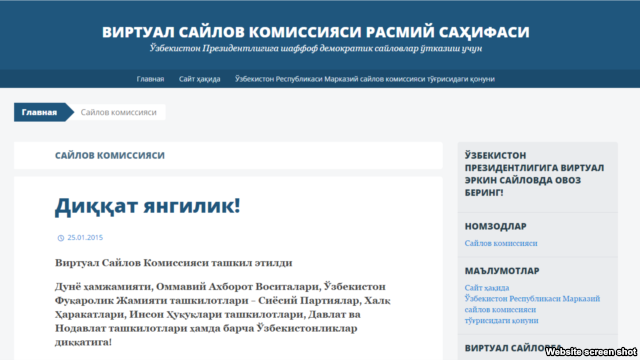Click the ВИРТУАЛ САЙЛОВДА sidebar heading
640x360 pixels.
click(x=513, y=348)
